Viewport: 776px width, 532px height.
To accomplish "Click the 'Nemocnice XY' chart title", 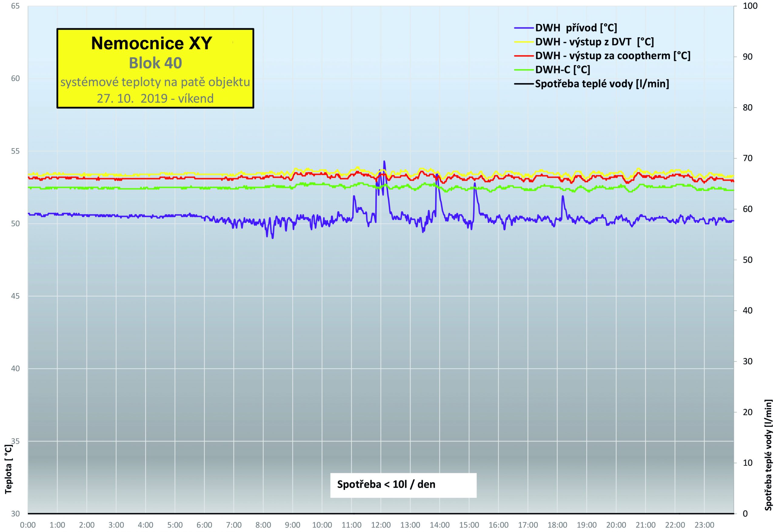I will [152, 43].
